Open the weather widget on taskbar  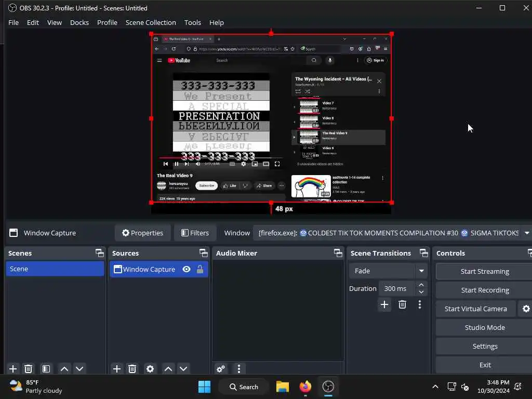[x=36, y=387]
